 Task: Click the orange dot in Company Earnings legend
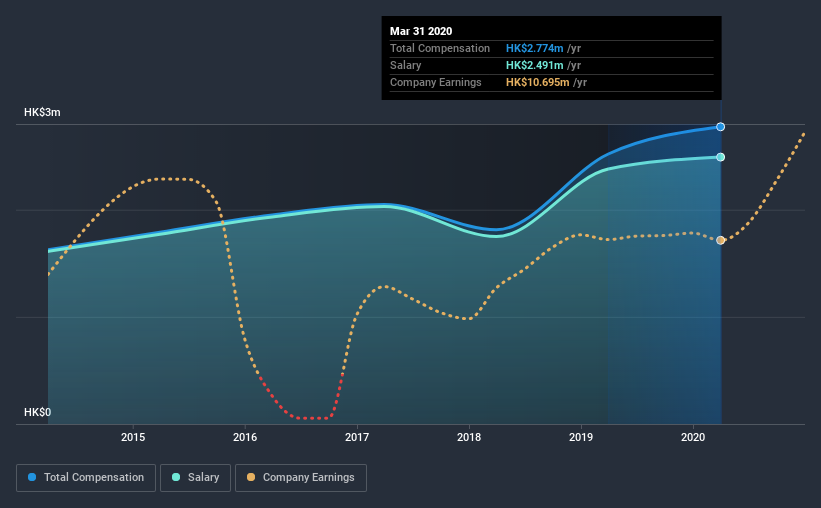(251, 477)
